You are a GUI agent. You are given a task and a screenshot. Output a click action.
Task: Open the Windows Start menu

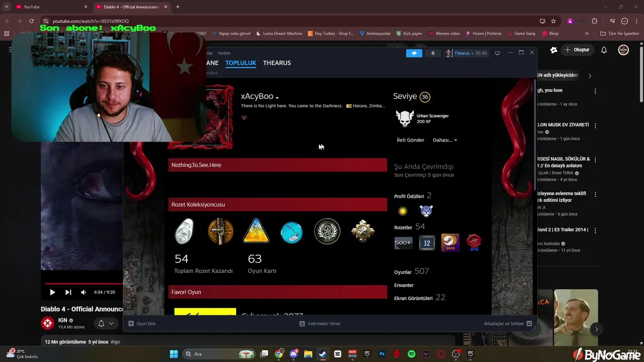174,354
